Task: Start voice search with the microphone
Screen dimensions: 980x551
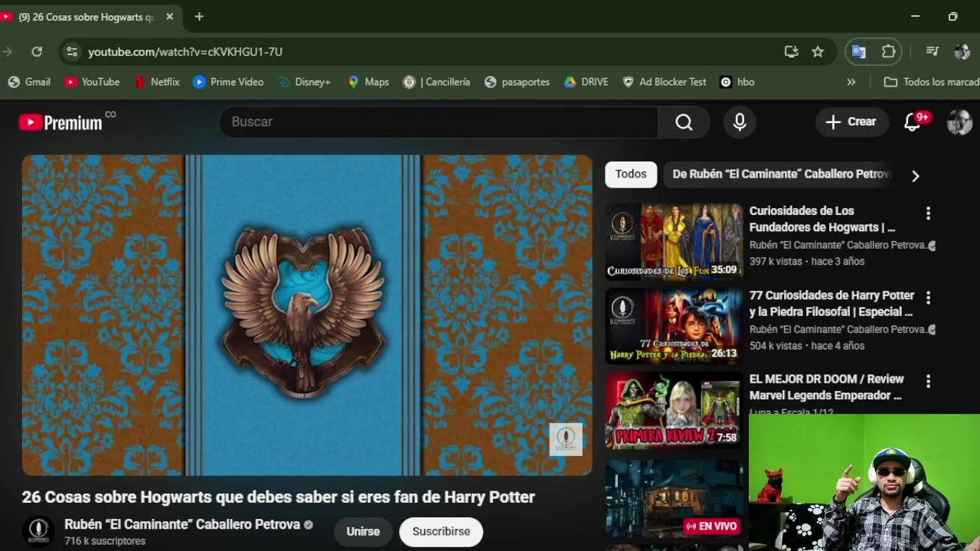Action: pyautogui.click(x=740, y=122)
